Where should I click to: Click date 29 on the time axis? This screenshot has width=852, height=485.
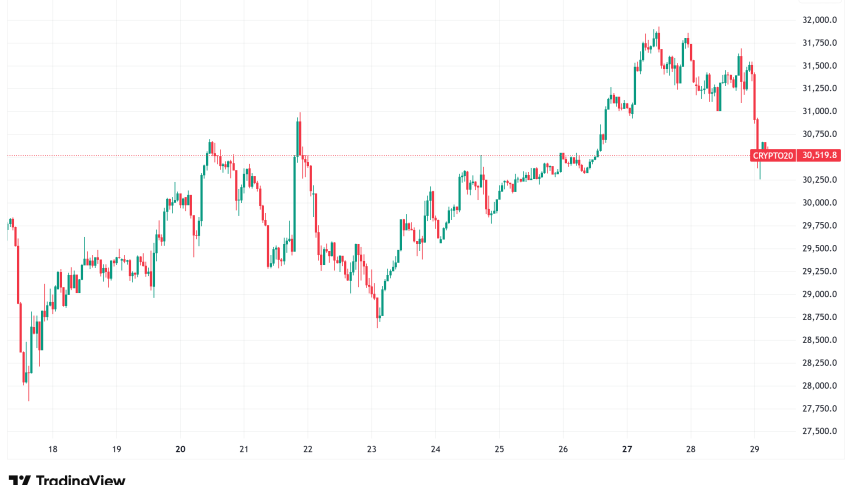(755, 450)
